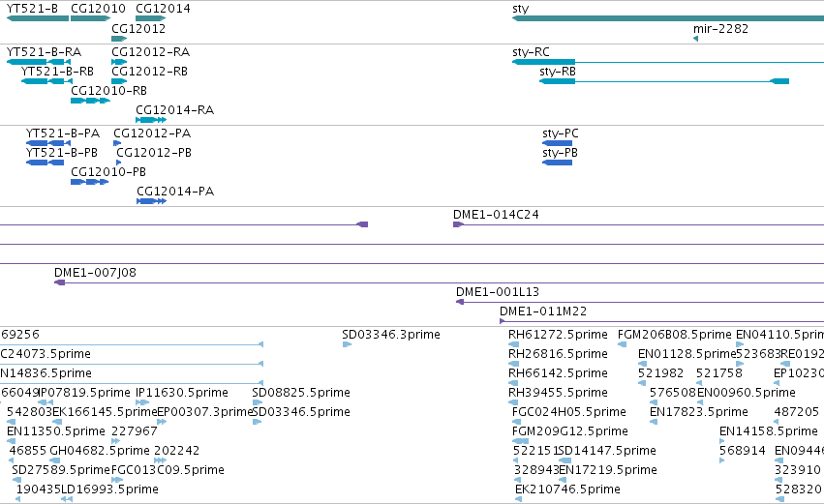Screen dimensions: 824x504
Task: Select the DME1-007J08 clone arrow end
Action: (x=59, y=282)
